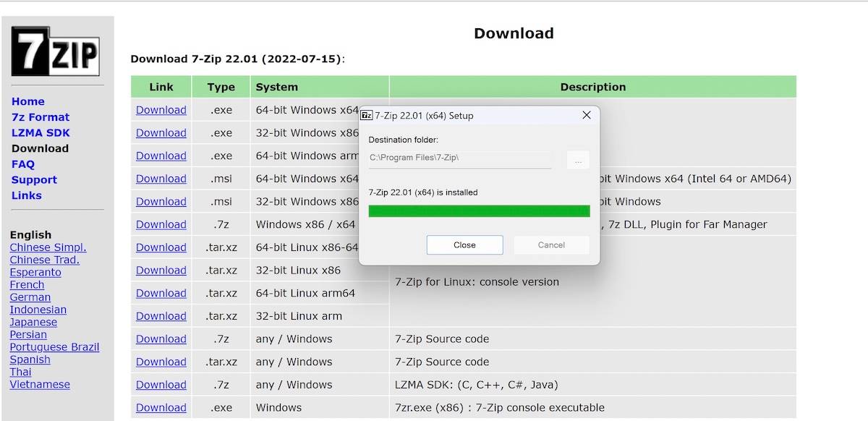Close the 7-Zip Setup dialog with X
This screenshot has width=868, height=421.
click(587, 115)
